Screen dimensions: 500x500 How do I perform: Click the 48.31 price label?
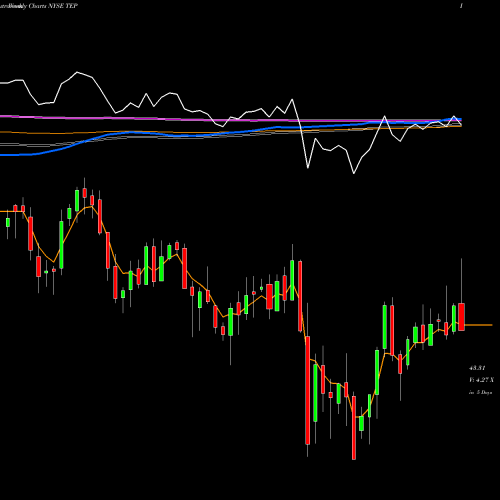477,368
